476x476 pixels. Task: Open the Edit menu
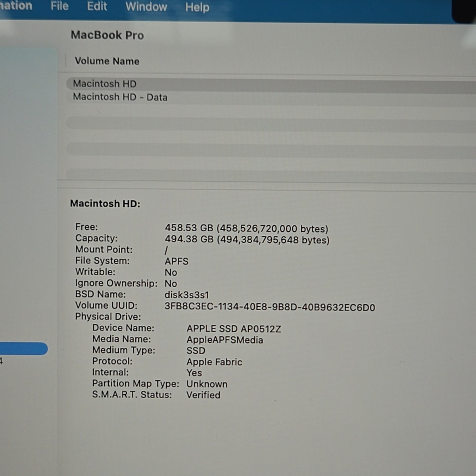pos(97,6)
